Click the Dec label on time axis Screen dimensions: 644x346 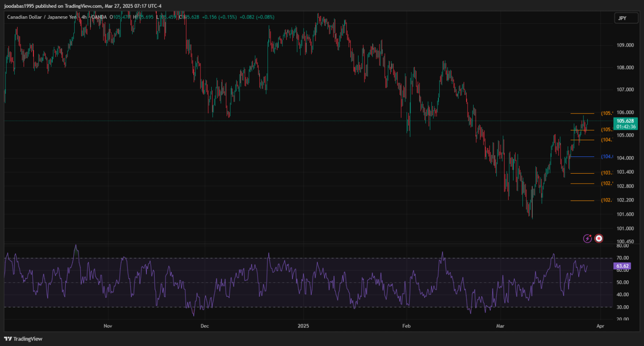pos(205,326)
